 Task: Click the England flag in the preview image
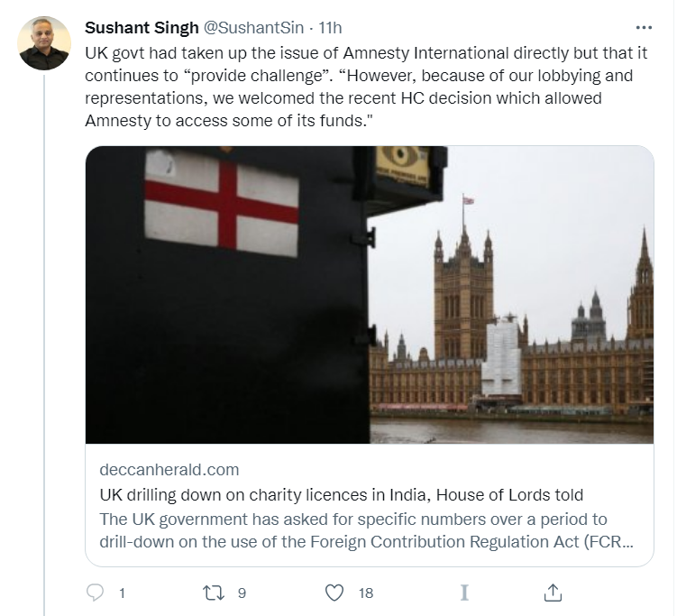[x=221, y=202]
